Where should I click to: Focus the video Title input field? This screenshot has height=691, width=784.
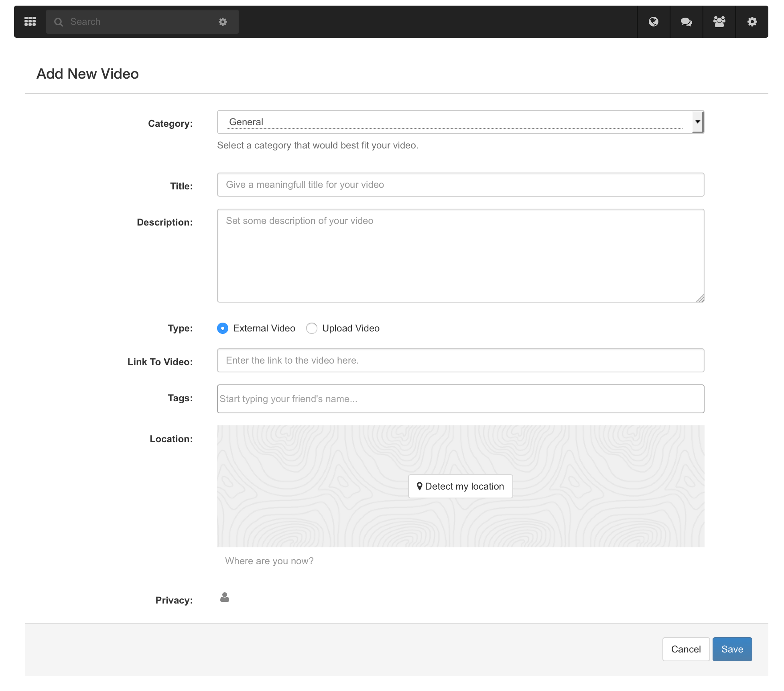tap(460, 185)
